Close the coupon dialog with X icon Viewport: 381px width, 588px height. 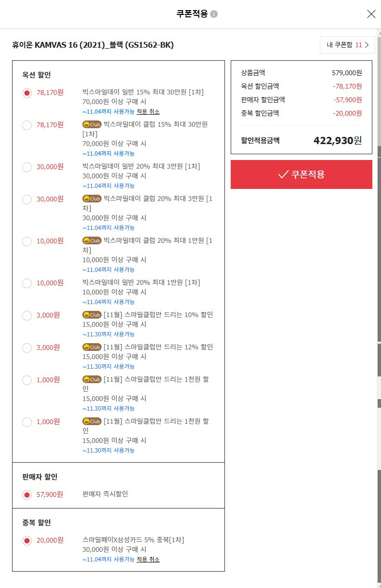click(371, 14)
